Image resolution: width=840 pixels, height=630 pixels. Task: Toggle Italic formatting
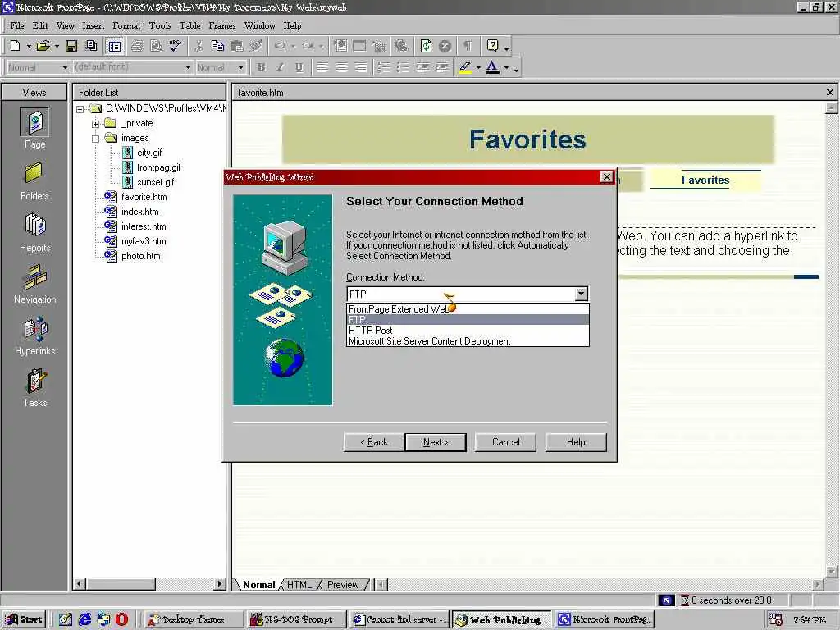(x=280, y=67)
